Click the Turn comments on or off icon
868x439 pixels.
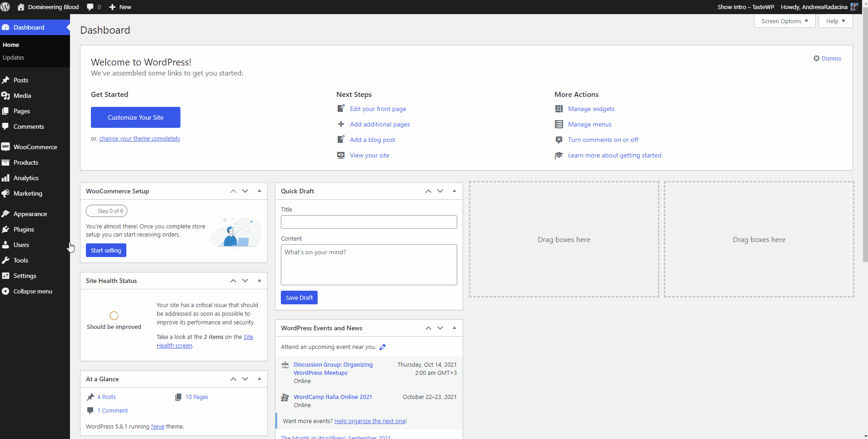[x=559, y=140]
